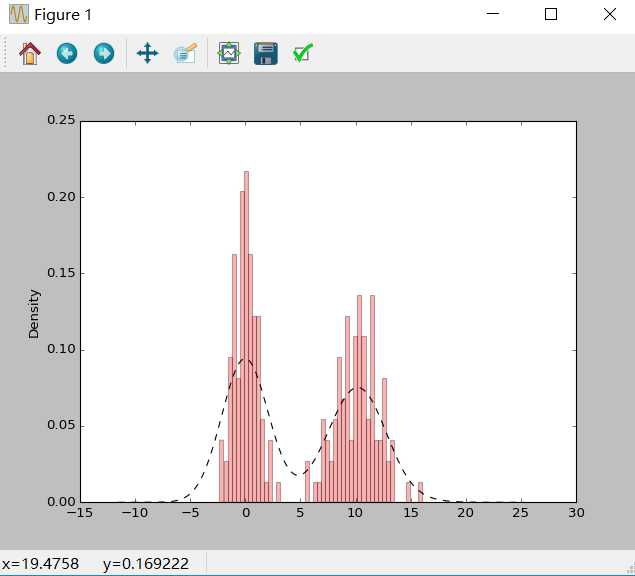Click the 0.05 y-axis tick label
The width and height of the screenshot is (635, 576).
61,425
